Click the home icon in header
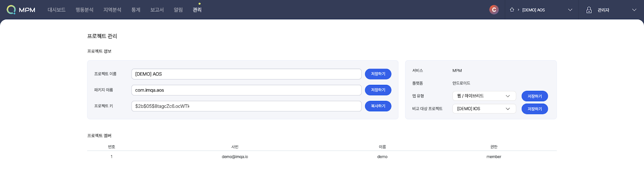The width and height of the screenshot is (644, 178). [512, 10]
